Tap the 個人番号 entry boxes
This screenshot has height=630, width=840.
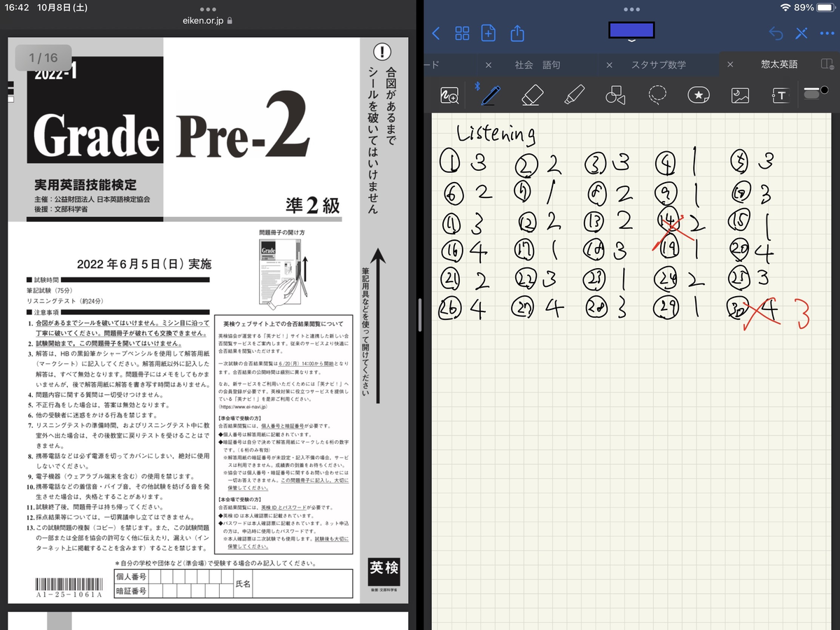(190, 576)
